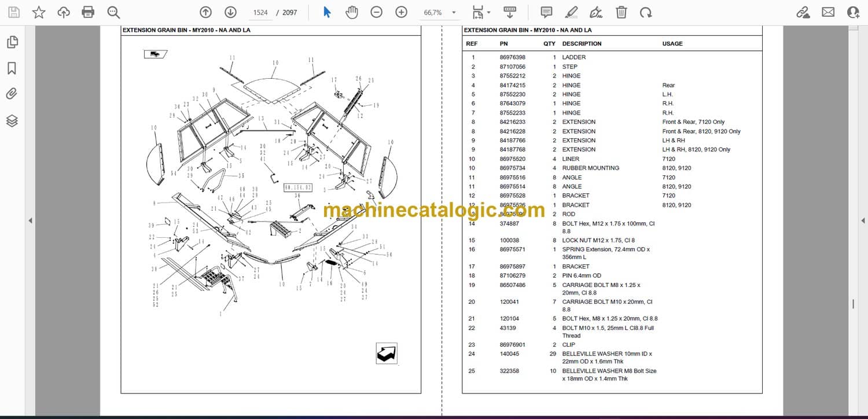The width and height of the screenshot is (868, 419).
Task: Expand the fit page options arrow
Action: click(x=488, y=12)
